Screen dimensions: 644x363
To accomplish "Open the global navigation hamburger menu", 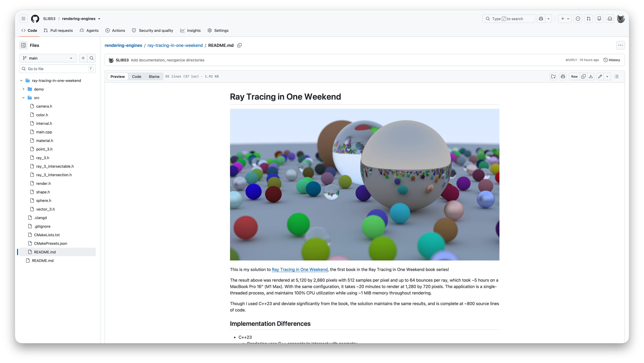I will [24, 19].
